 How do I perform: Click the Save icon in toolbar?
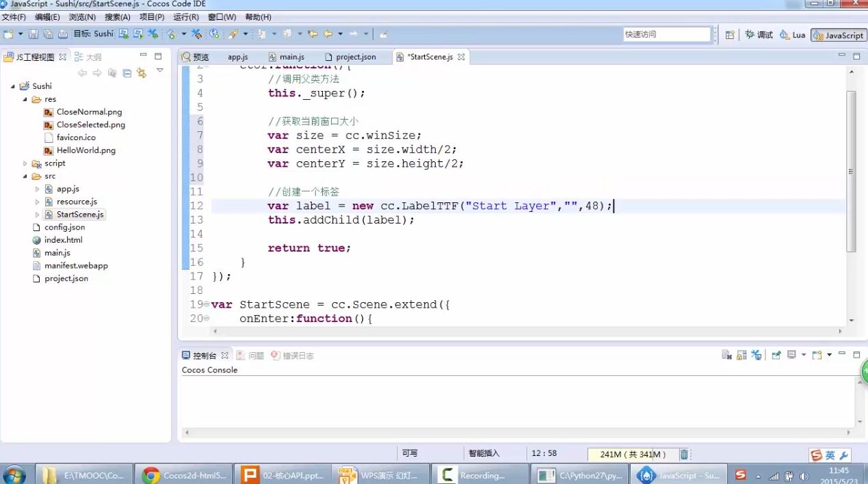[33, 34]
